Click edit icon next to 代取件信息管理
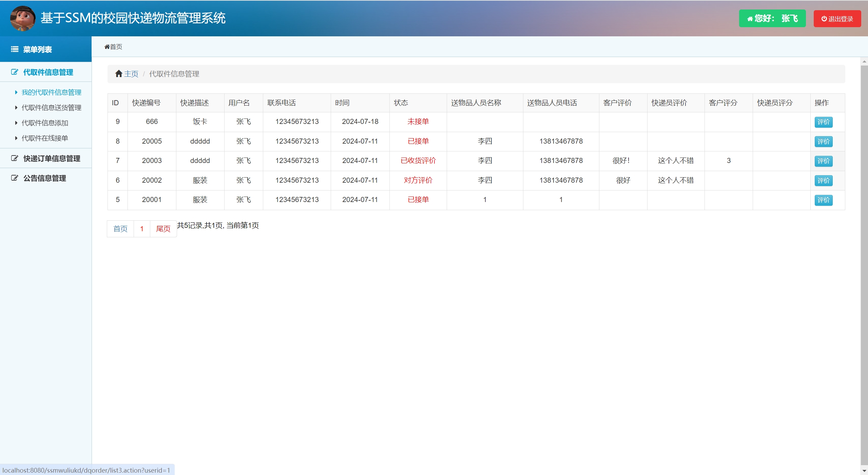Image resolution: width=868 pixels, height=475 pixels. [15, 72]
